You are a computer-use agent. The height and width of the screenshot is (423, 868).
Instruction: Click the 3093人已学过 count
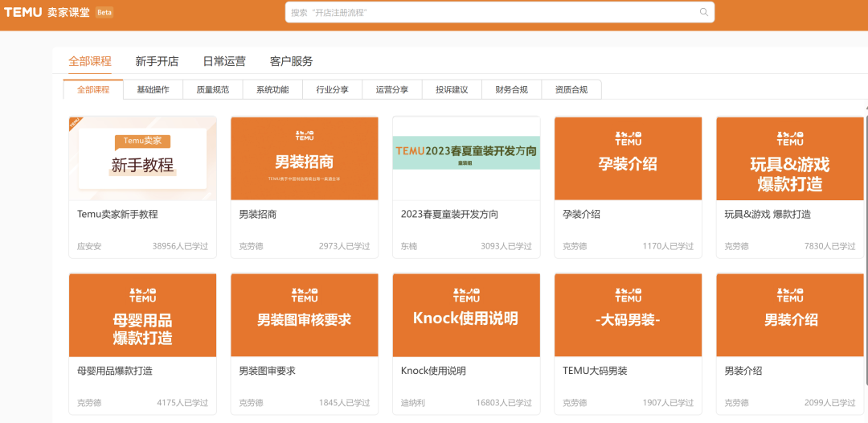coord(506,246)
